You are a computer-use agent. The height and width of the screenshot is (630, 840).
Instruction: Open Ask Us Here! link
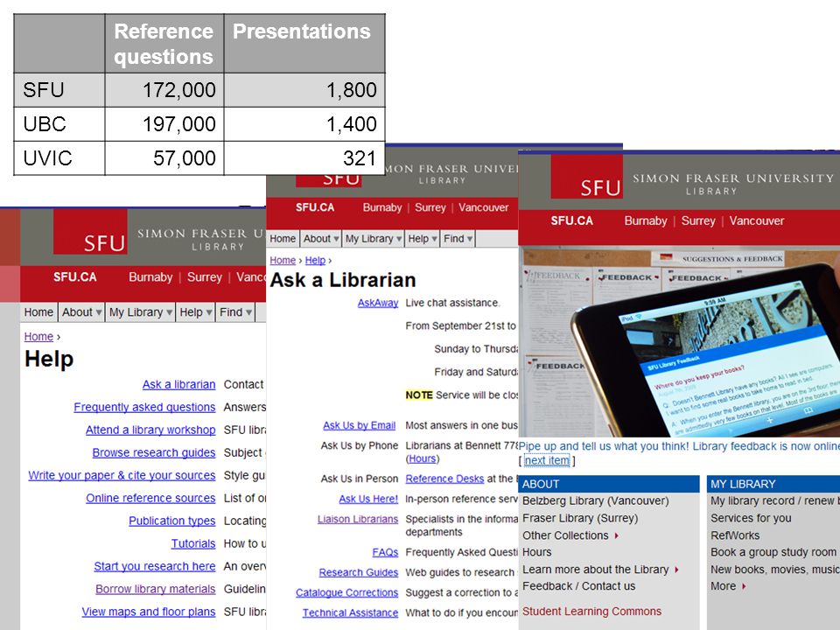[368, 500]
